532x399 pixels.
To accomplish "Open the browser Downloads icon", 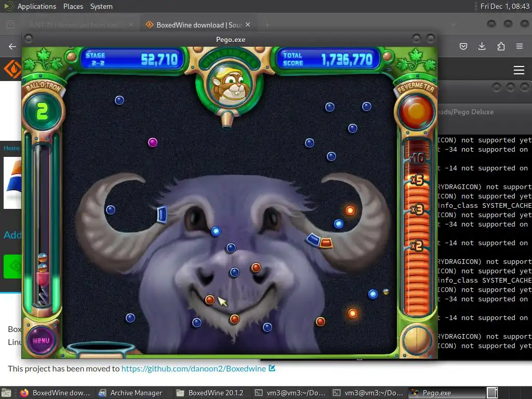I will click(x=482, y=46).
